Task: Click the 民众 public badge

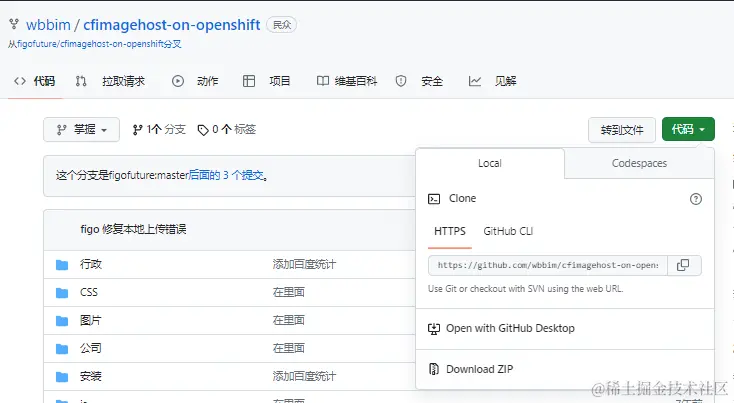Action: (281, 25)
